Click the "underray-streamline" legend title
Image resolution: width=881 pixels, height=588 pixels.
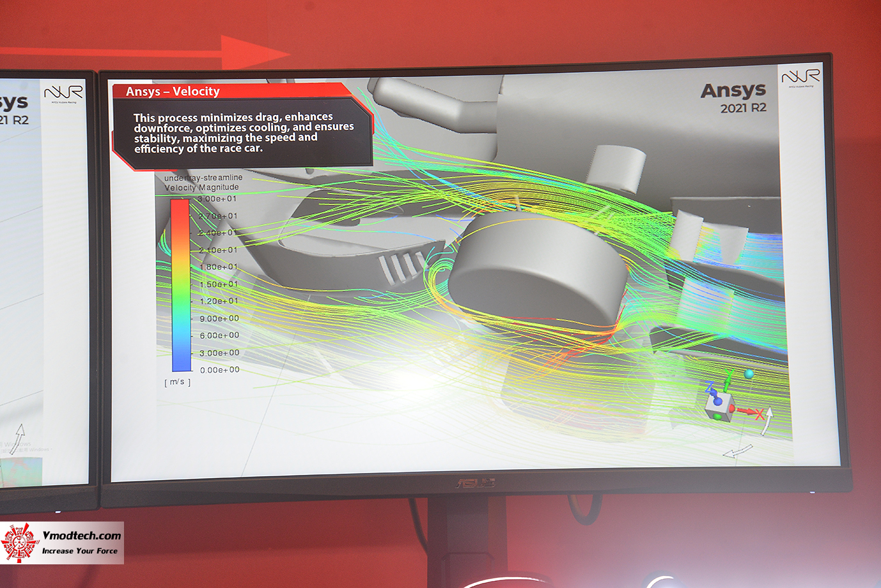[x=203, y=177]
